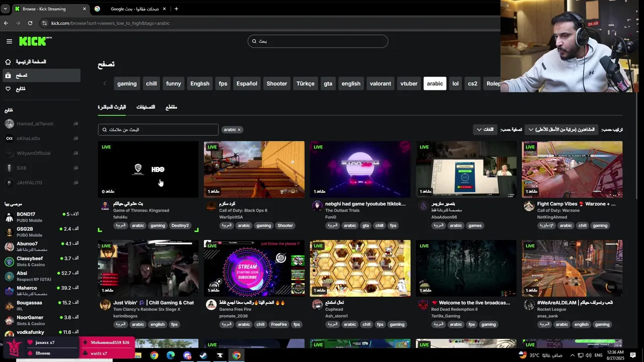Open Classybeef recommended channel

[41, 261]
